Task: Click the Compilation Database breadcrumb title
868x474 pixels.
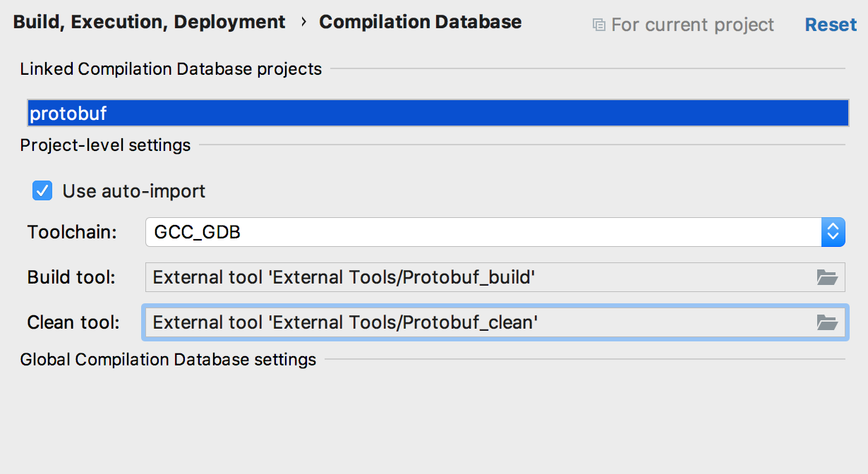Action: tap(421, 22)
